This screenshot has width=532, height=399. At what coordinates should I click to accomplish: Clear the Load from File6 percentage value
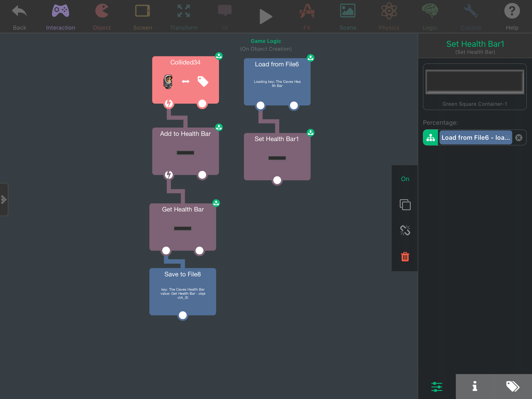coord(519,138)
